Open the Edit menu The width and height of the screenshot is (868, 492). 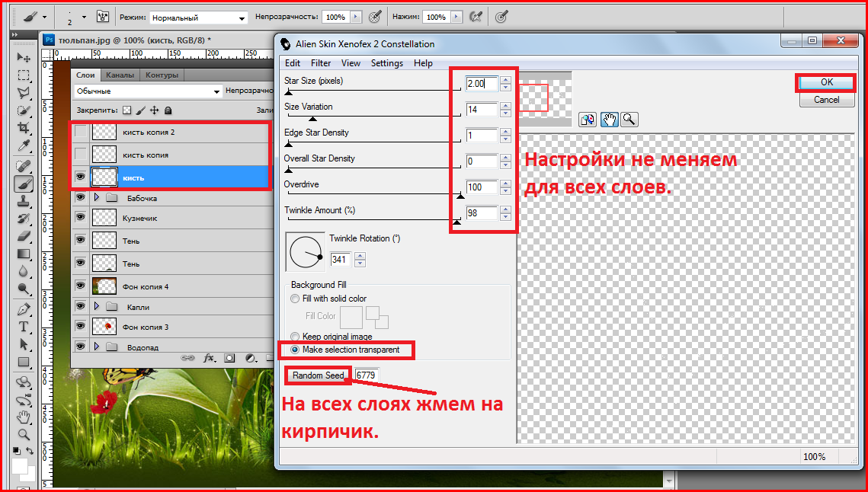coord(293,63)
